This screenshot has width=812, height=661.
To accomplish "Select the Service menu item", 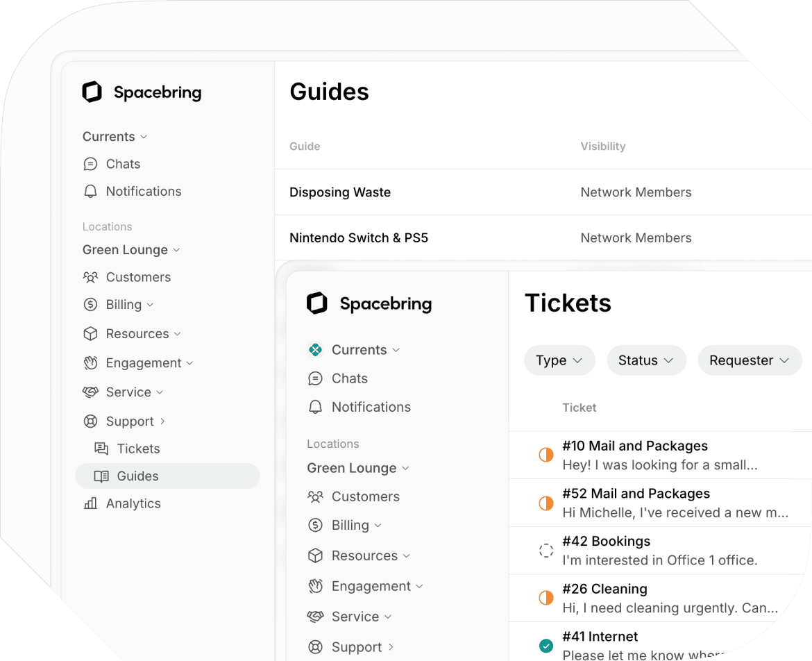I will pyautogui.click(x=122, y=392).
